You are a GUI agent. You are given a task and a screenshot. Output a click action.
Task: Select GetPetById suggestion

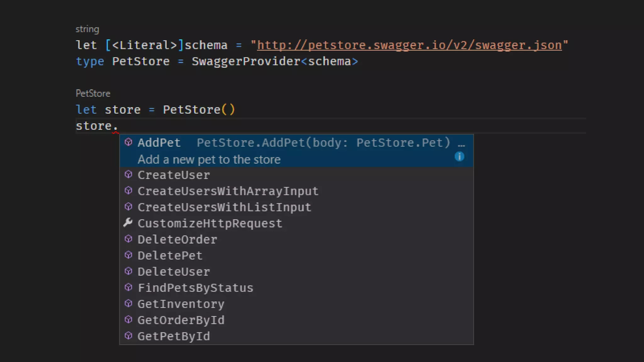[x=296, y=336]
